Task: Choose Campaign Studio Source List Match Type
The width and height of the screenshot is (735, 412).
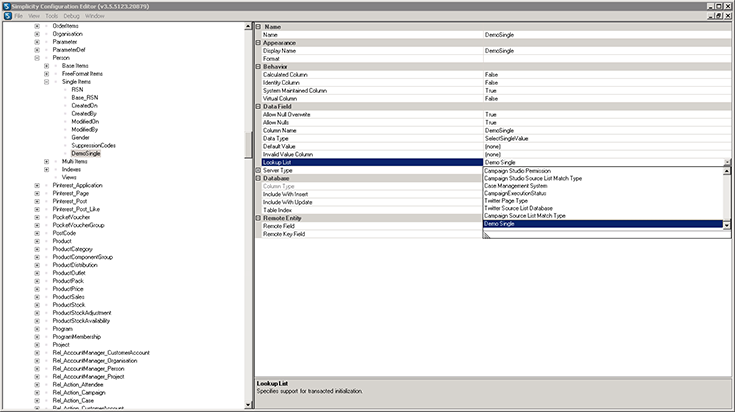Action: [x=533, y=179]
